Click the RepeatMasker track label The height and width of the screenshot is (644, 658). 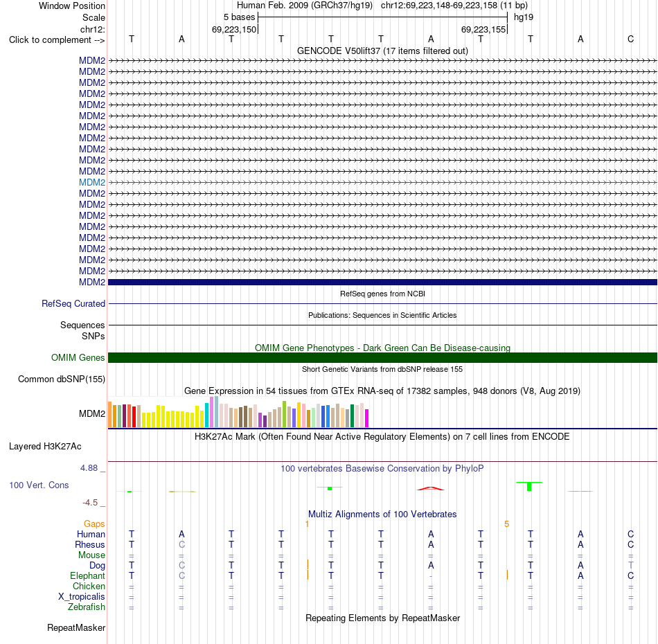tap(76, 627)
